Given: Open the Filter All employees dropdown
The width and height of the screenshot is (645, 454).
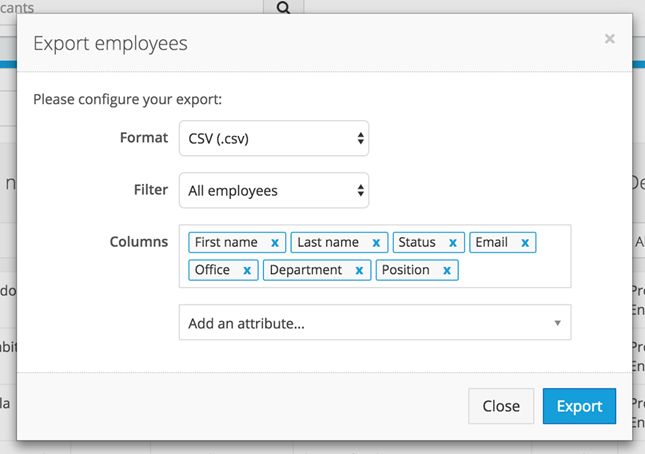Looking at the screenshot, I should (273, 191).
